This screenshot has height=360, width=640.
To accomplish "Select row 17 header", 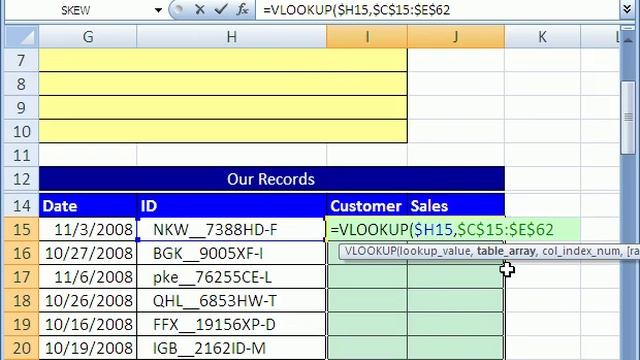I will [x=22, y=277].
